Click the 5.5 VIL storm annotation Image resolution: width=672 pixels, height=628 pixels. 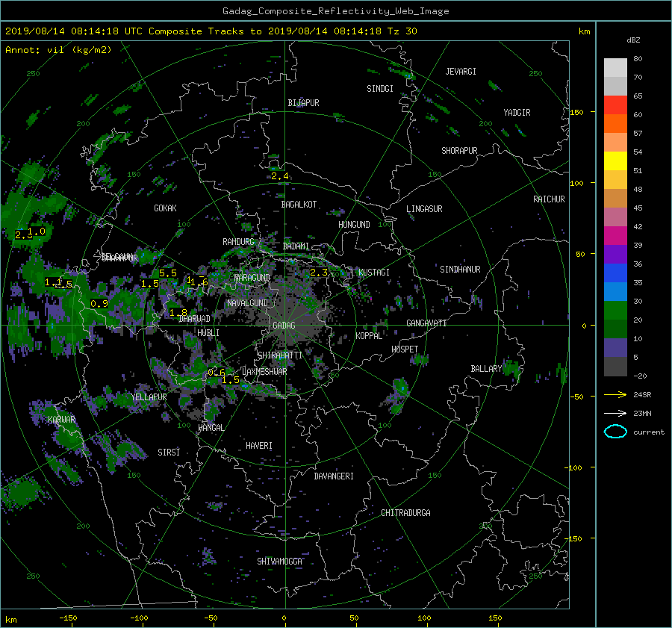pos(167,273)
